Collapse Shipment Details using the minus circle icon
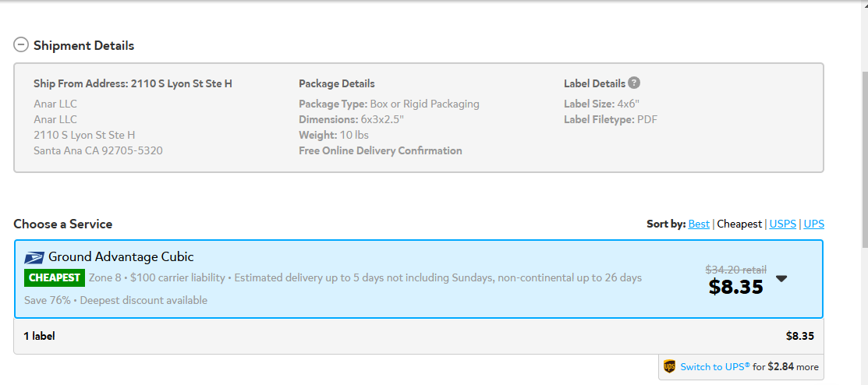Viewport: 868px width, 385px height. 21,45
